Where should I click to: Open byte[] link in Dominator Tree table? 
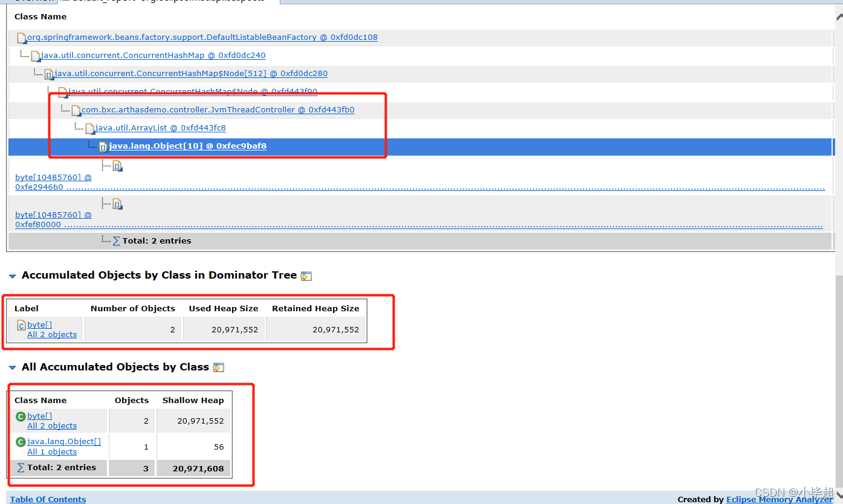(x=40, y=325)
